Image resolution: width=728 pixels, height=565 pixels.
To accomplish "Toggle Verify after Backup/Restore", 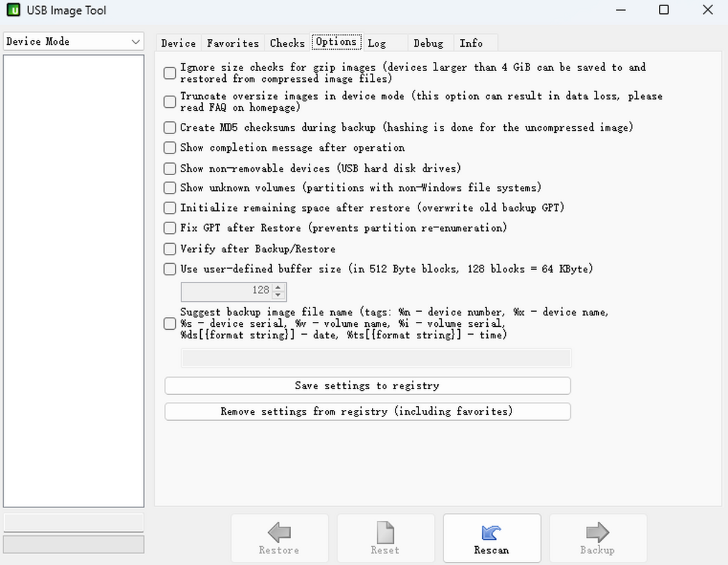I will (x=170, y=249).
